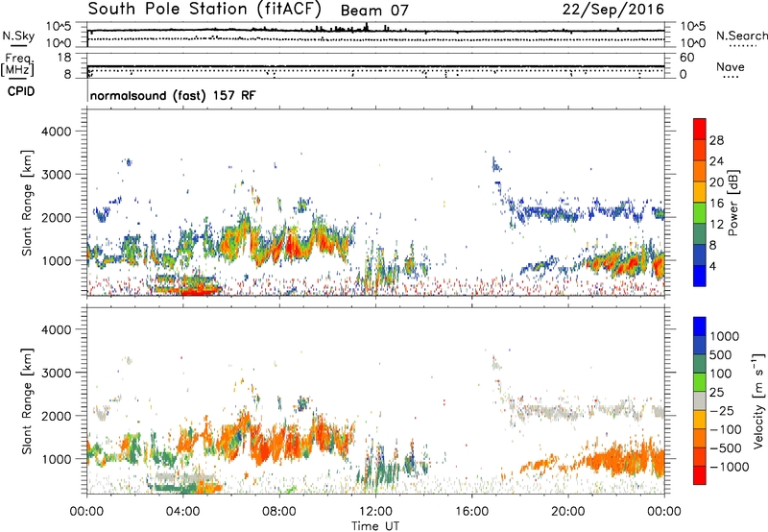Pick the yellow power segment between 16 and 20
768x532 pixels.
point(700,192)
